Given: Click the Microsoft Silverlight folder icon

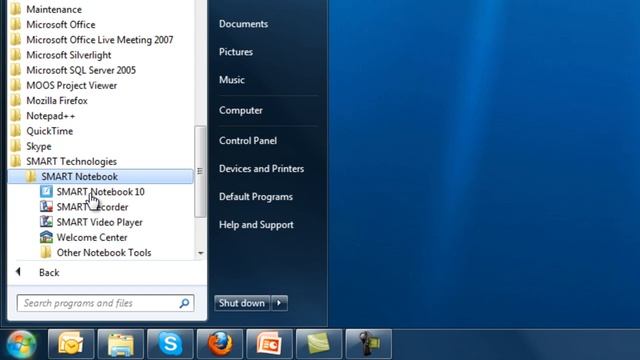Looking at the screenshot, I should 16,55.
